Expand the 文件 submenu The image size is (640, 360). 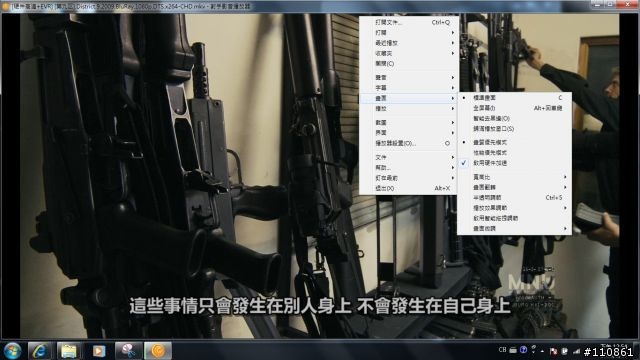pyautogui.click(x=409, y=157)
